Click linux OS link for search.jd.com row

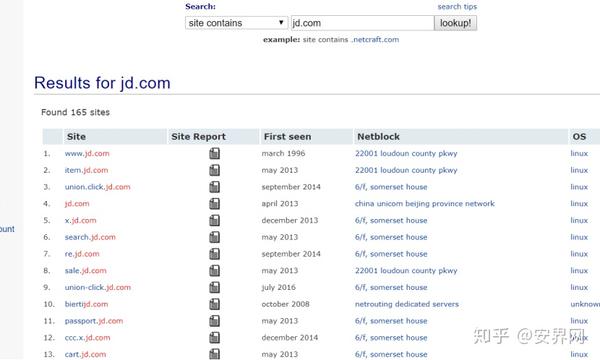(579, 237)
